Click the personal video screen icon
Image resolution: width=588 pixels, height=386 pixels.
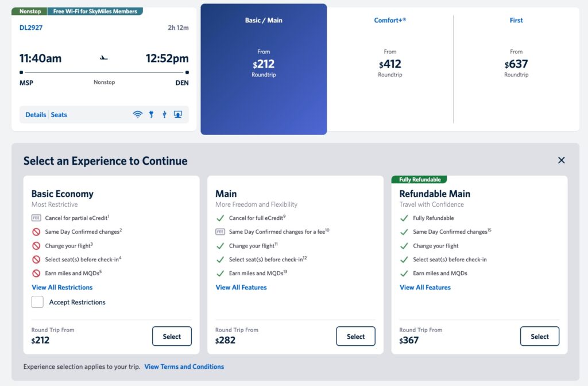tap(178, 114)
